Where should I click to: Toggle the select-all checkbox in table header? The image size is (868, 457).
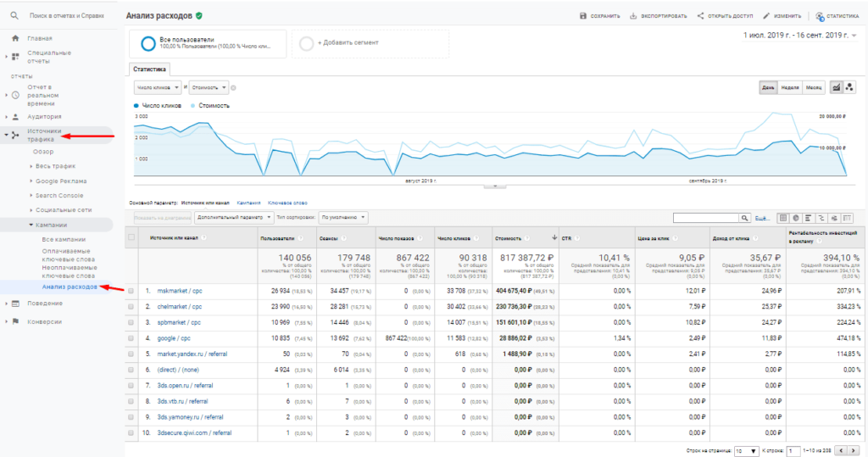pyautogui.click(x=131, y=237)
